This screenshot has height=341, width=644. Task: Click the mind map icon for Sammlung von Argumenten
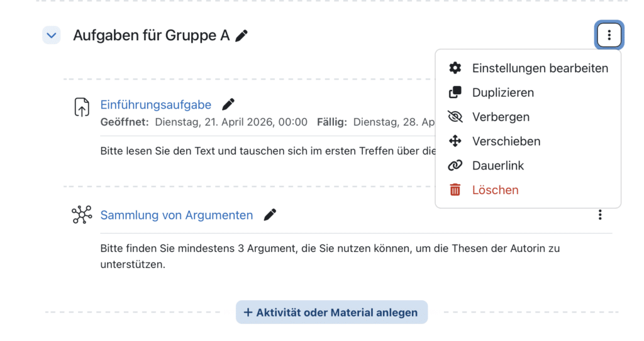pyautogui.click(x=82, y=215)
